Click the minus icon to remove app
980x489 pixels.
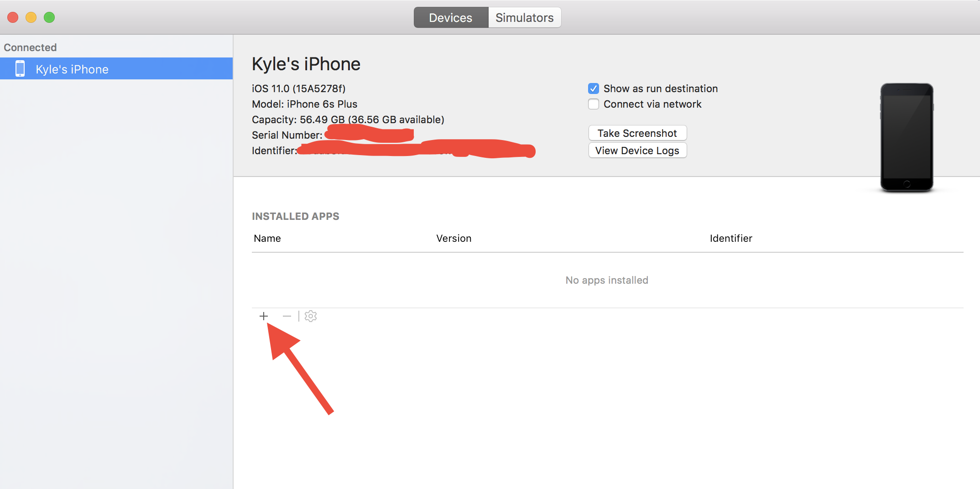click(x=287, y=316)
